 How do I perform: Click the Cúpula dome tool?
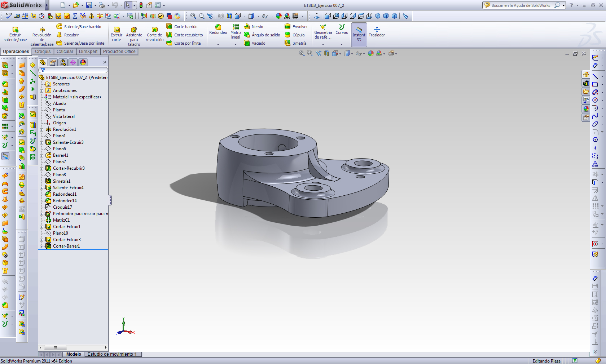(x=295, y=35)
